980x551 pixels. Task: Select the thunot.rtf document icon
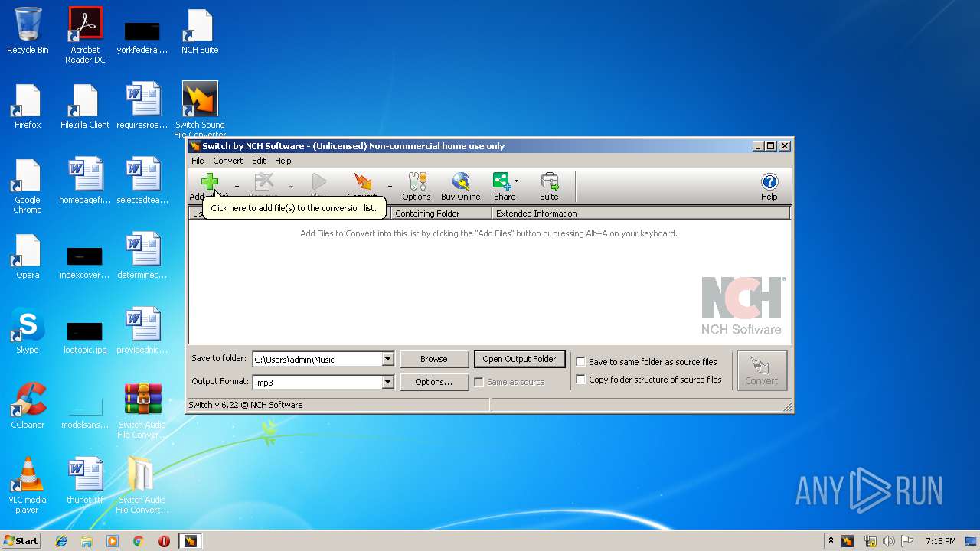(85, 481)
